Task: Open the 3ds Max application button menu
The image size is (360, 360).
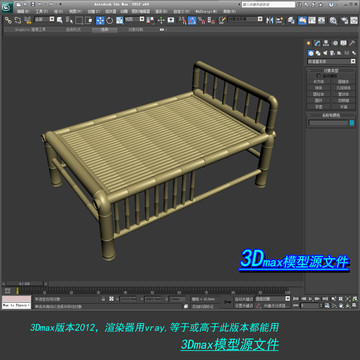Action: [7, 7]
